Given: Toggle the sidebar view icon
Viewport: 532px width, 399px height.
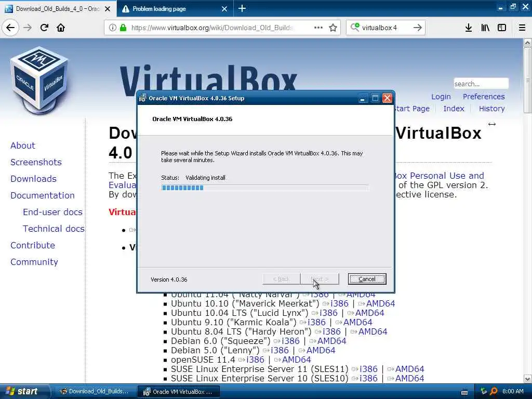Looking at the screenshot, I should (x=502, y=28).
